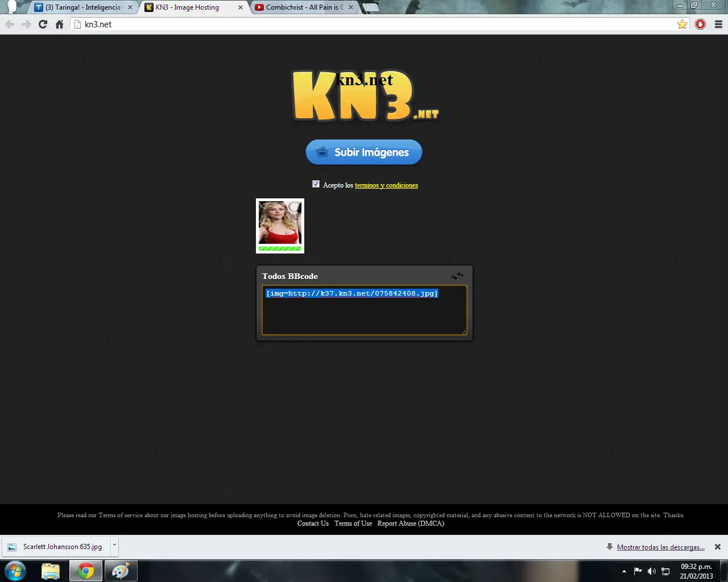The height and width of the screenshot is (582, 728).
Task: Open the red extension icon in toolbar
Action: (701, 24)
